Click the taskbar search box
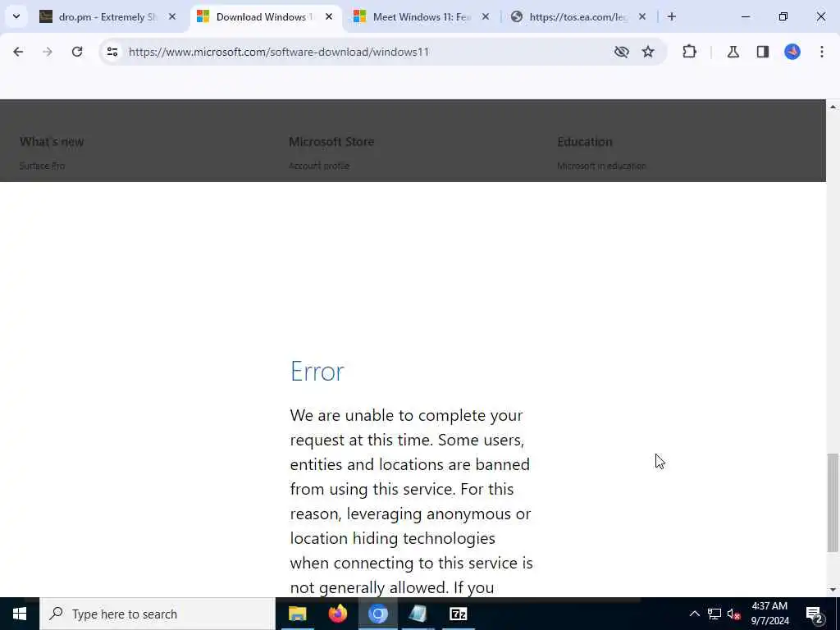 [x=157, y=614]
